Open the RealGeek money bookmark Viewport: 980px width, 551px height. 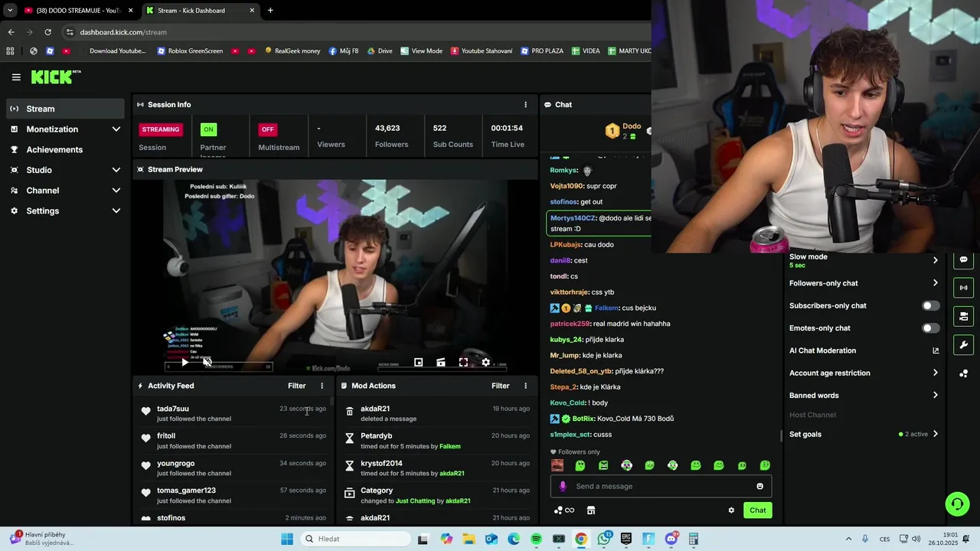point(292,51)
